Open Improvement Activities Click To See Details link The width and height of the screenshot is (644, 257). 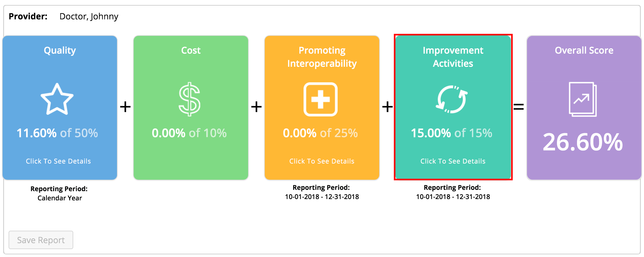click(x=453, y=161)
